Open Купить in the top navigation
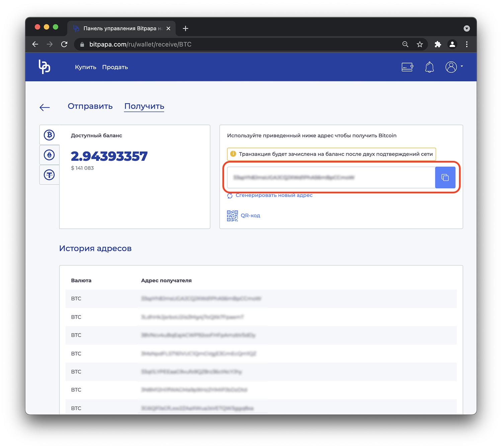The width and height of the screenshot is (502, 448). coord(86,67)
